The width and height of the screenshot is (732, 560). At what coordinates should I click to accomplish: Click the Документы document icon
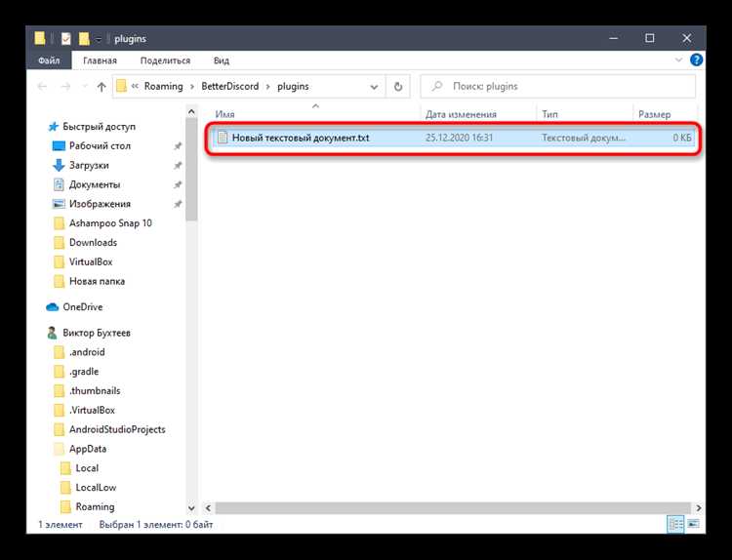[59, 184]
